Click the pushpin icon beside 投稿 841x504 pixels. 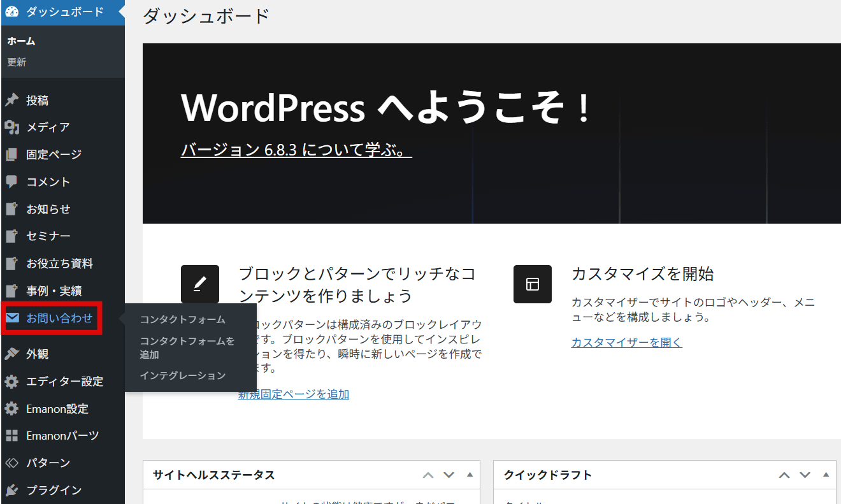click(11, 100)
